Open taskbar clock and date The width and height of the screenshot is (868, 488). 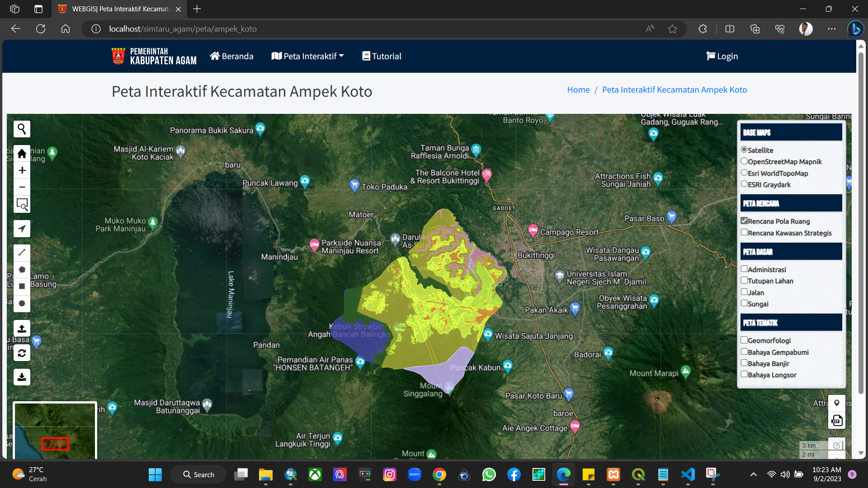(x=827, y=474)
